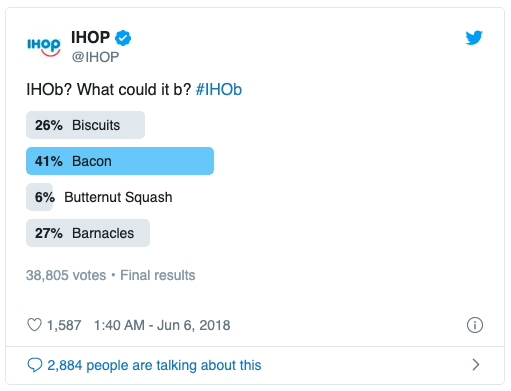Screen dimensions: 511x391
Task: Click the 38,805 votes text
Action: pos(66,275)
